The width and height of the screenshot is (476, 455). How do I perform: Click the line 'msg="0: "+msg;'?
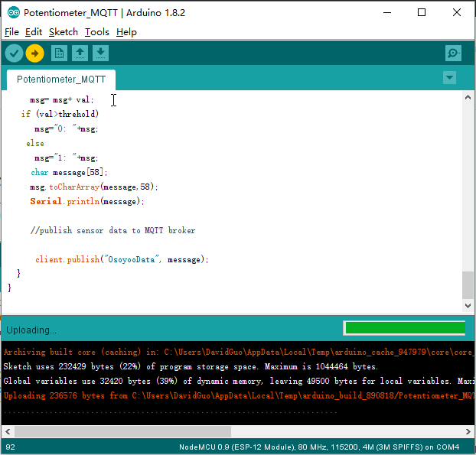pos(66,129)
